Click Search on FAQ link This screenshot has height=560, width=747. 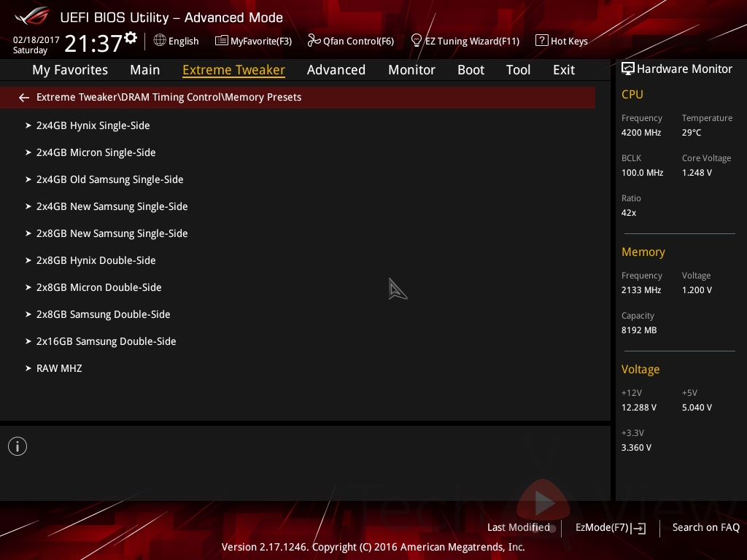point(705,528)
